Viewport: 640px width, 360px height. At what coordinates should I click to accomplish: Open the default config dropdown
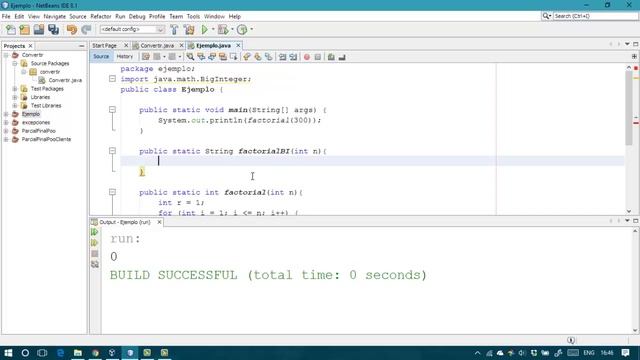[x=132, y=29]
